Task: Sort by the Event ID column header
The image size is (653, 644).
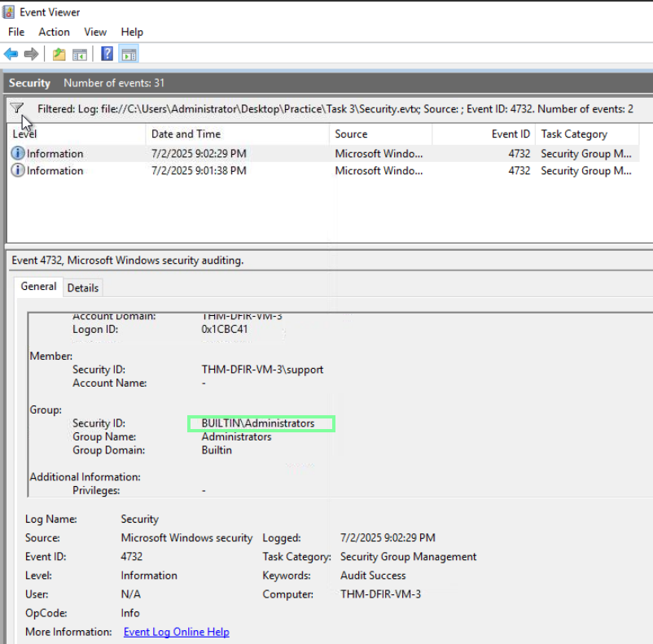Action: pos(511,134)
